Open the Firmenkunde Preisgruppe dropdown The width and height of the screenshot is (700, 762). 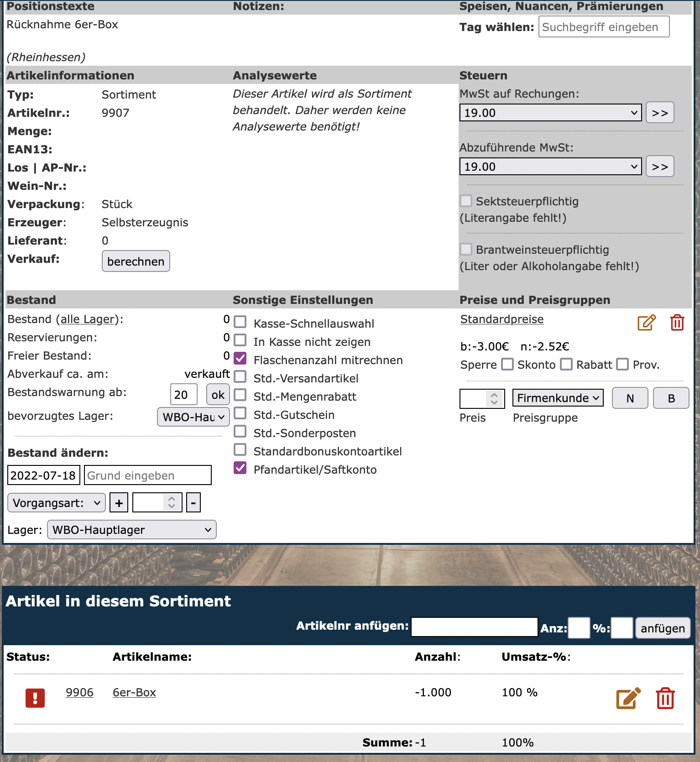click(x=558, y=398)
